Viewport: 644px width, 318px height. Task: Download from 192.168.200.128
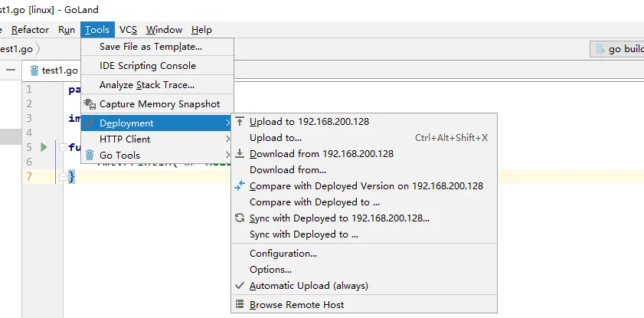point(364,154)
